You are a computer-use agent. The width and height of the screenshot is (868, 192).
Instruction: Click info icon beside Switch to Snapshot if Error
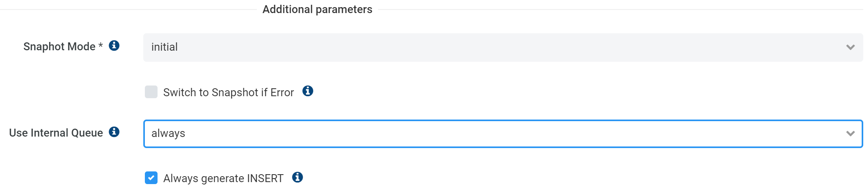coord(308,91)
